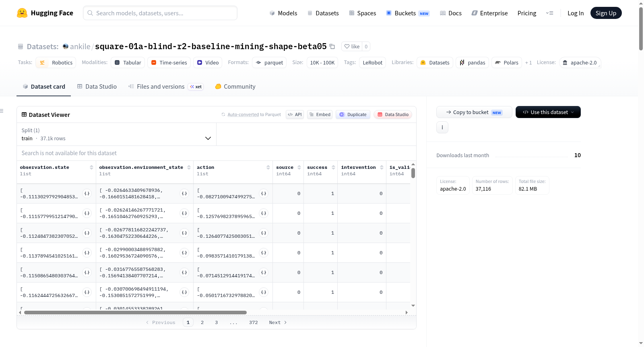Expand action cell starting -0.0501716732978820
The height and width of the screenshot is (347, 644).
coord(264,292)
